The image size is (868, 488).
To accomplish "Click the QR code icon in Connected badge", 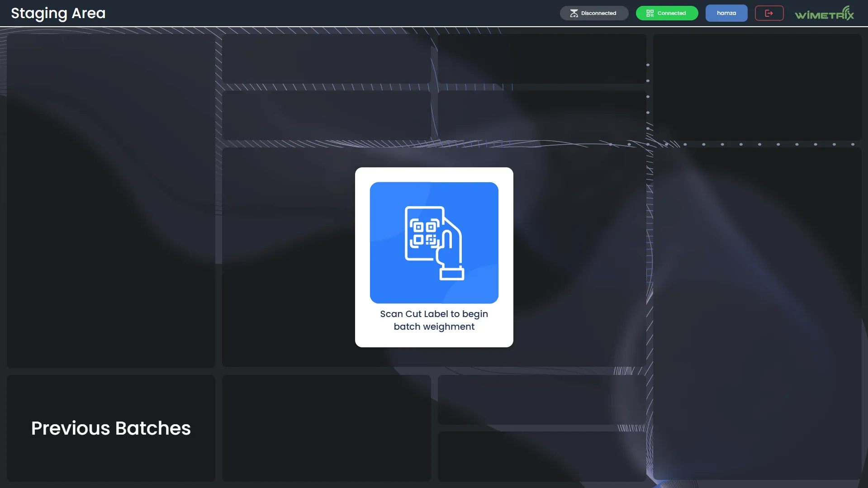I will (650, 13).
